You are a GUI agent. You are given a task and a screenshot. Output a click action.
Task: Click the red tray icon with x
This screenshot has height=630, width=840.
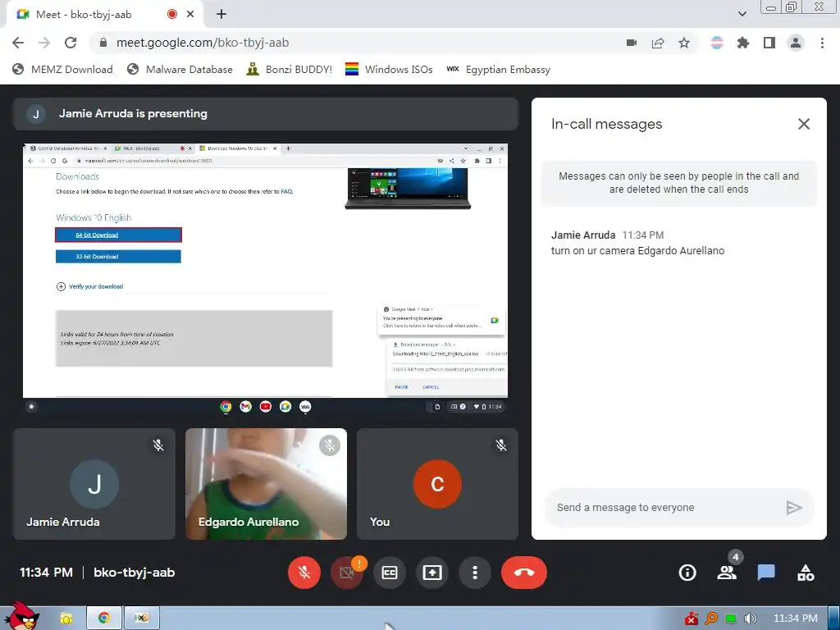pos(691,619)
